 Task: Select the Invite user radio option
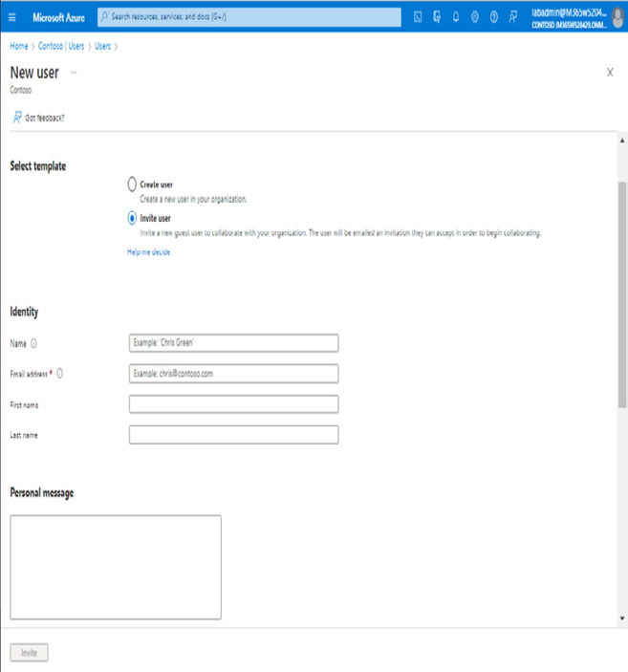point(132,218)
